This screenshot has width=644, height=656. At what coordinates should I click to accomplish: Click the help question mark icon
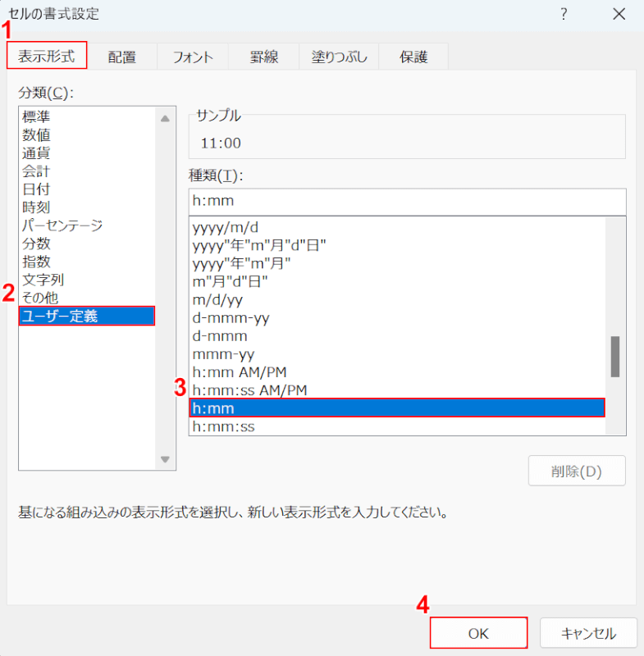564,14
